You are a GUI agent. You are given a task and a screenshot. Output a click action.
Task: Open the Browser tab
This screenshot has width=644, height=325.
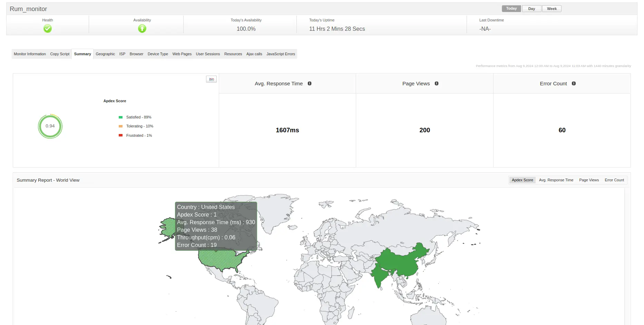[x=136, y=54]
